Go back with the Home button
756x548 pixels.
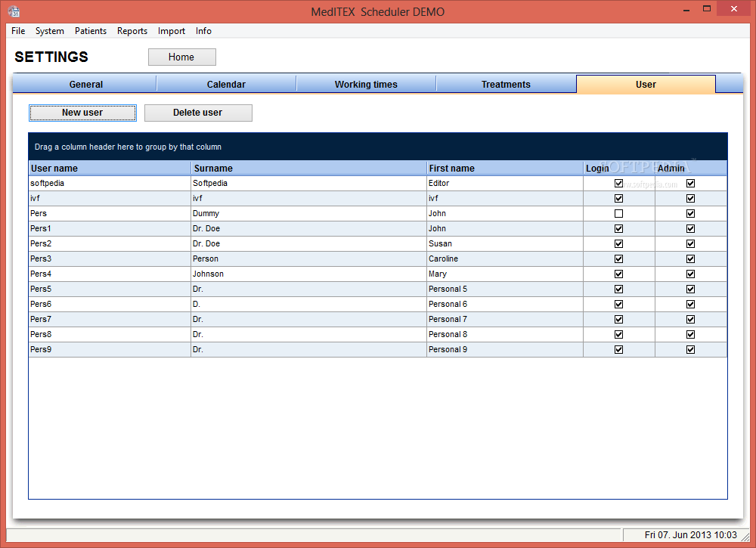(x=181, y=57)
